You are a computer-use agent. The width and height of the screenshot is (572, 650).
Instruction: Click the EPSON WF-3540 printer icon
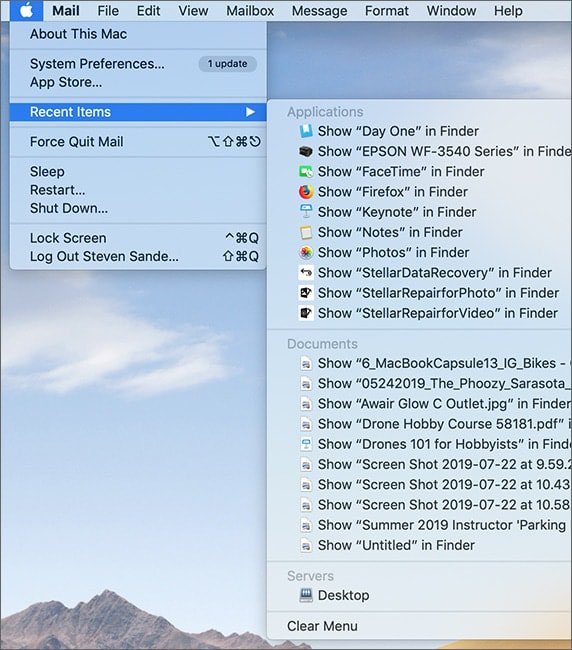(x=306, y=151)
